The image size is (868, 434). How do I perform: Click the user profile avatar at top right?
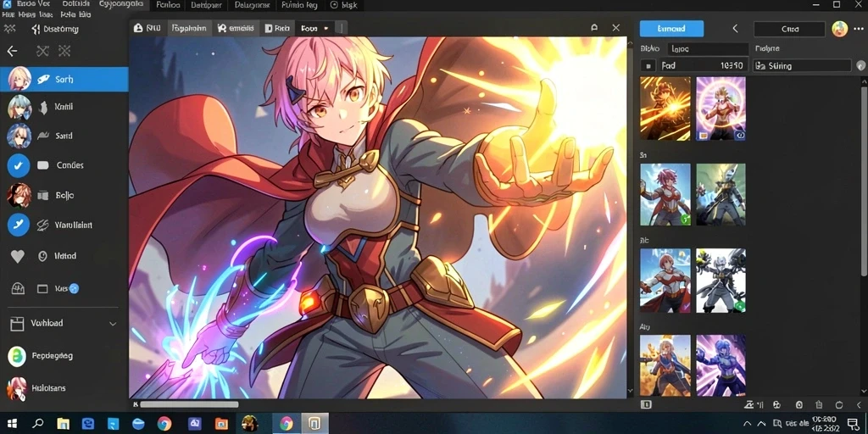click(x=840, y=29)
